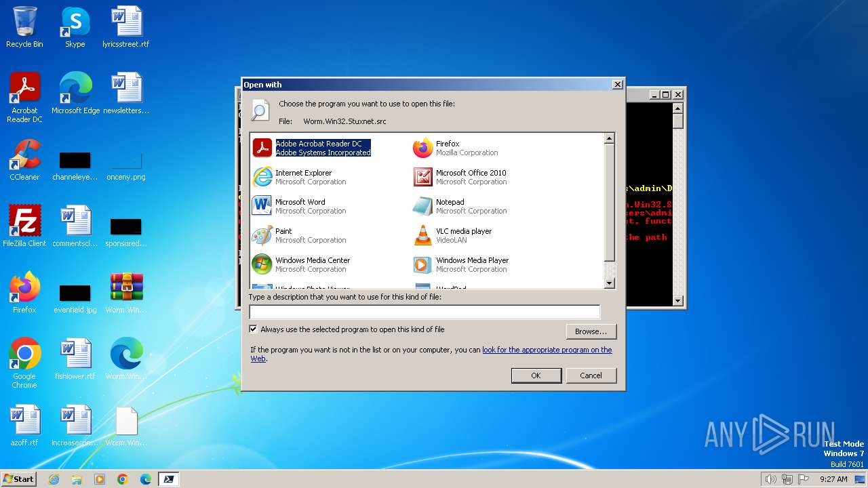The image size is (868, 488).
Task: Launch Chrome from the taskbar
Action: click(x=123, y=479)
